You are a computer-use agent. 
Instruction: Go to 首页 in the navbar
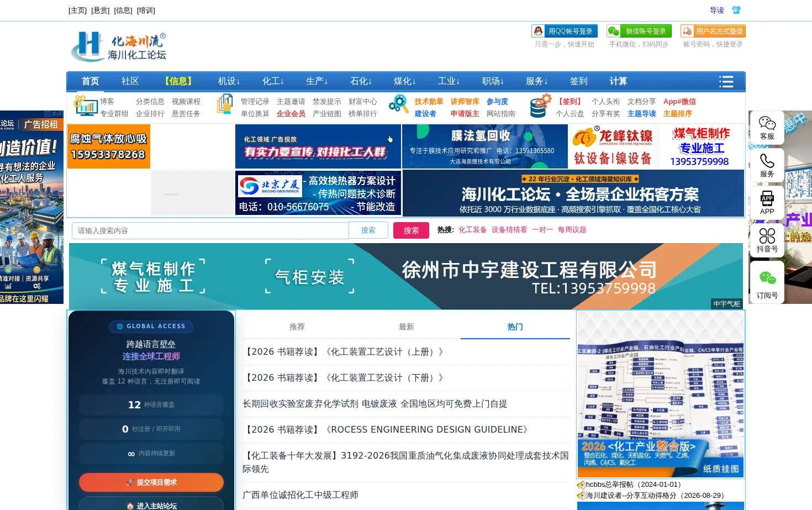[x=91, y=81]
